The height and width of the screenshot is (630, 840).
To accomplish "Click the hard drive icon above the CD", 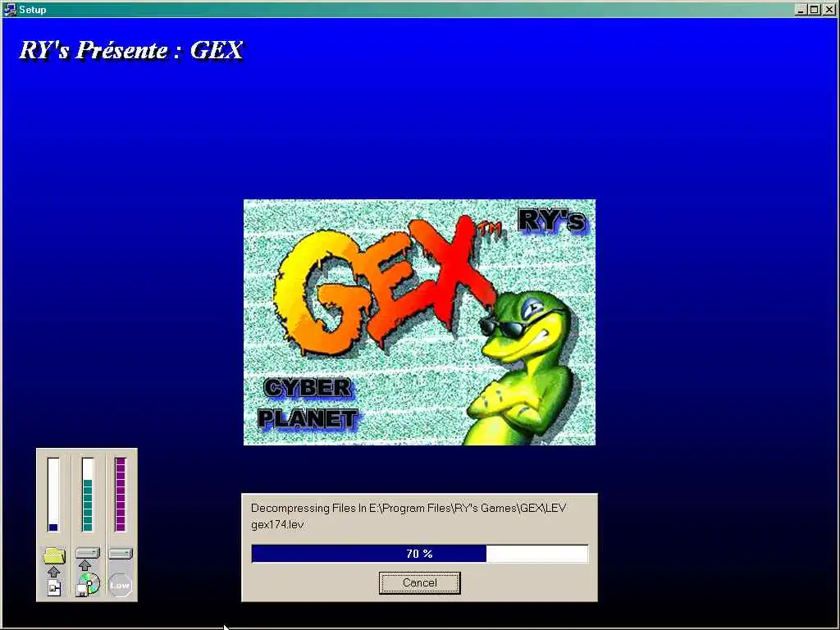I will pyautogui.click(x=87, y=553).
